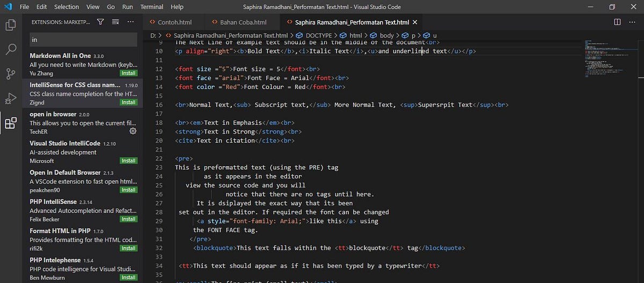Open the Source Control view
This screenshot has height=283, width=644.
[10, 74]
